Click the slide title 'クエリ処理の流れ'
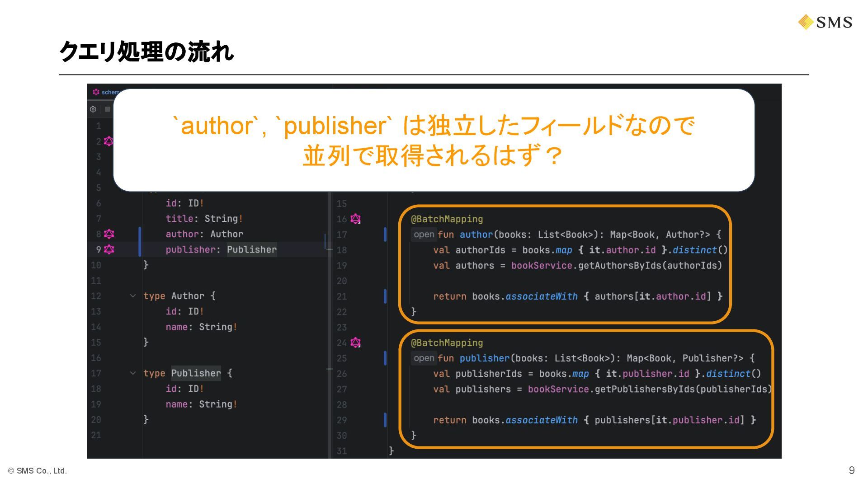868x488 pixels. [x=146, y=52]
